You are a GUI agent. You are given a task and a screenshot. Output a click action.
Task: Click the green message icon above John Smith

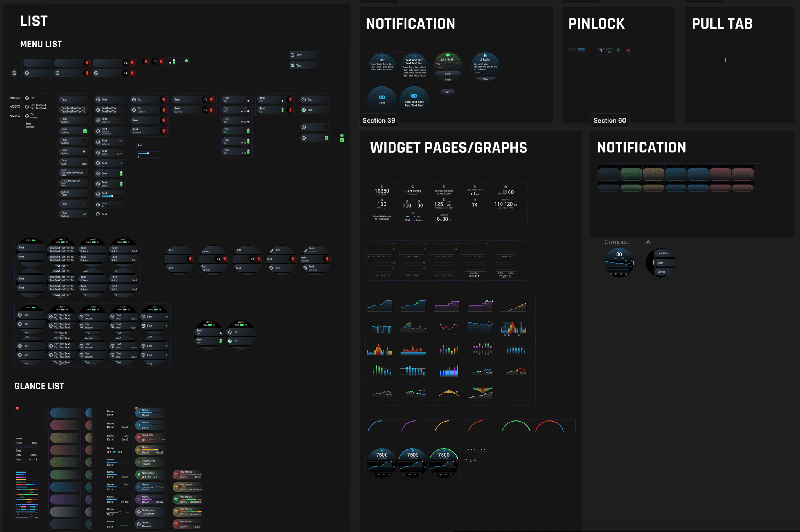(448, 56)
